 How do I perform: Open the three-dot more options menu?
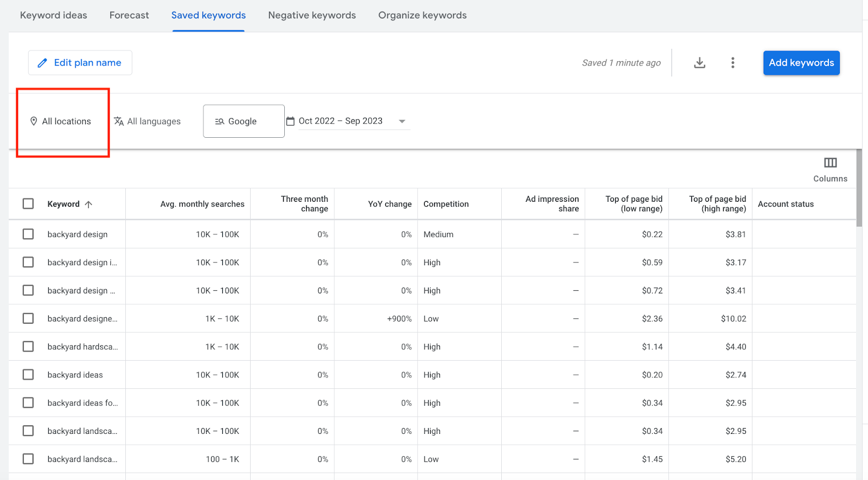733,63
